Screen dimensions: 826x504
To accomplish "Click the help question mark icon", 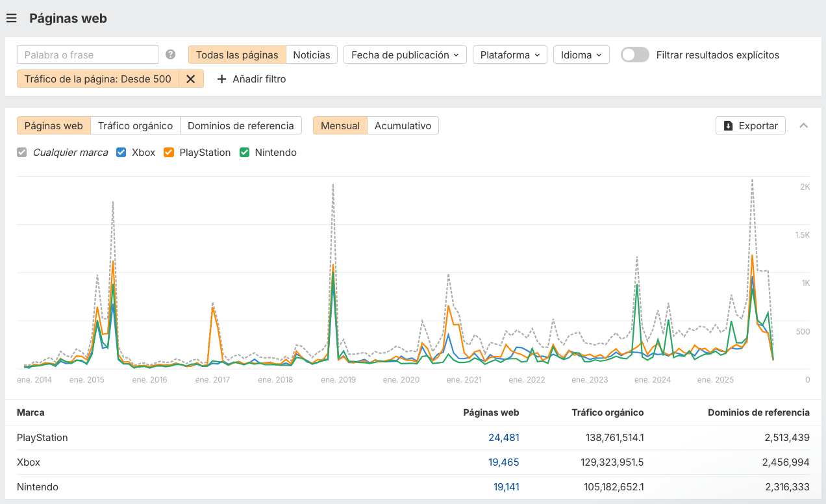I will pos(170,55).
